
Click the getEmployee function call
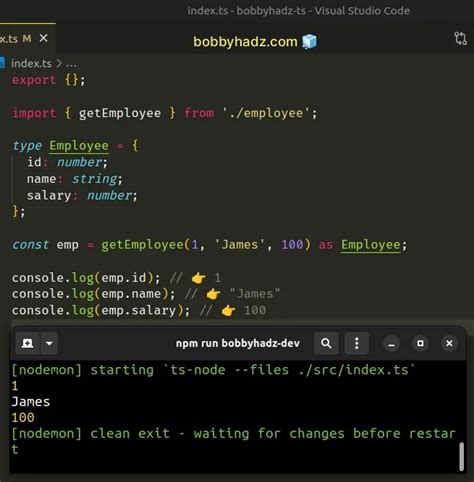[x=142, y=245]
